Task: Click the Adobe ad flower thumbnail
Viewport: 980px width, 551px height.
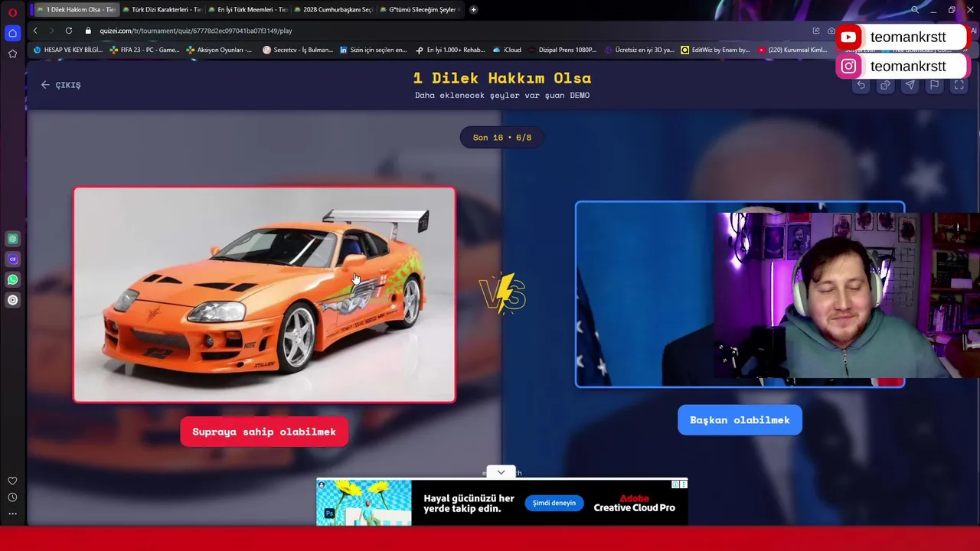Action: 364,503
